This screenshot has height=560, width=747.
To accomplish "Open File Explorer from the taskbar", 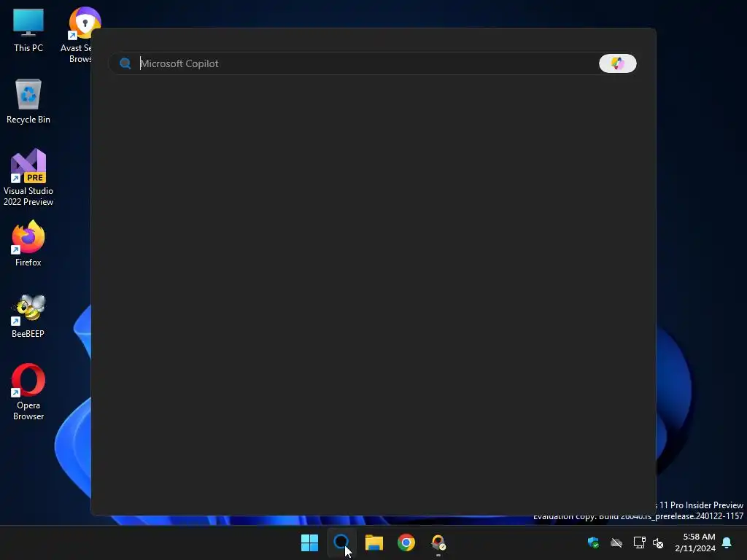I will (374, 542).
